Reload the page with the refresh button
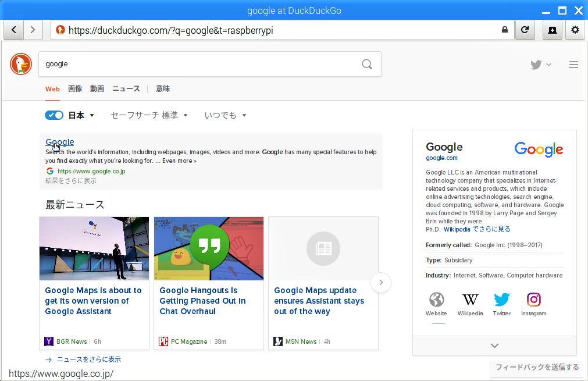Viewport: 588px width, 381px height. tap(525, 30)
